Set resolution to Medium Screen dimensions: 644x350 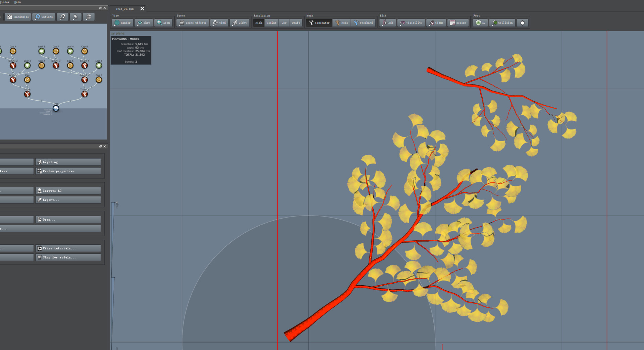pyautogui.click(x=271, y=23)
